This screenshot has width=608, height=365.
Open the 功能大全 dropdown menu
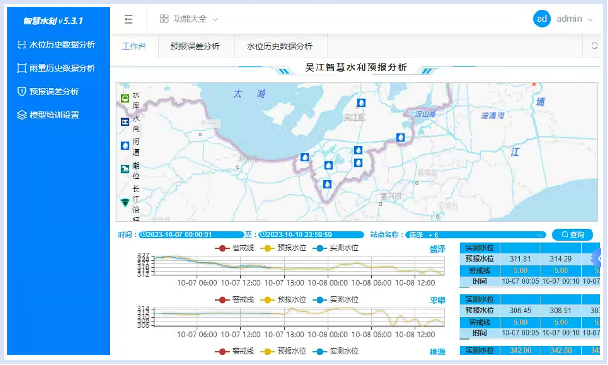coord(189,19)
